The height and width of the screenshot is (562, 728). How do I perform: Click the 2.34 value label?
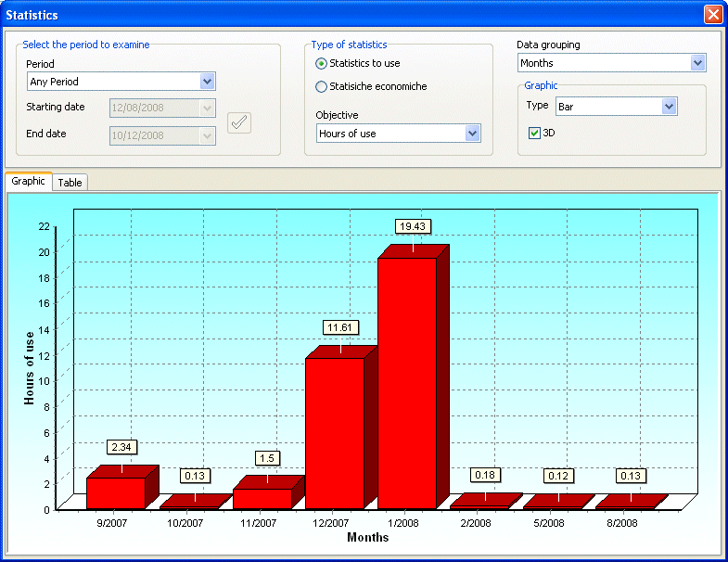coord(121,447)
